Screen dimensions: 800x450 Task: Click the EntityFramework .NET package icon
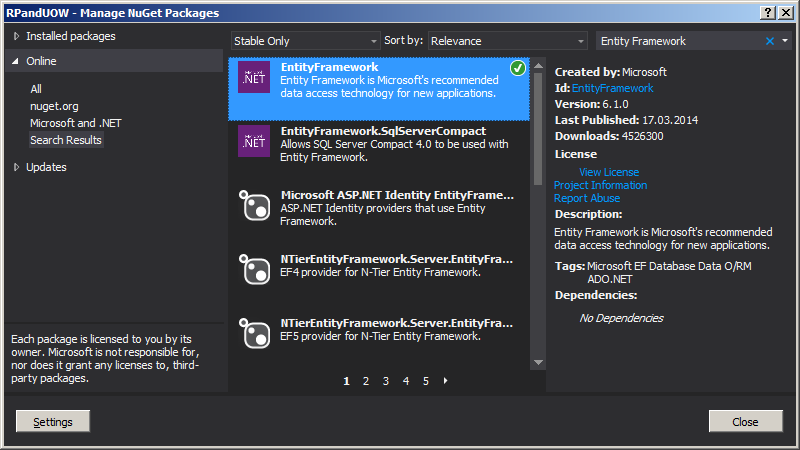point(254,77)
